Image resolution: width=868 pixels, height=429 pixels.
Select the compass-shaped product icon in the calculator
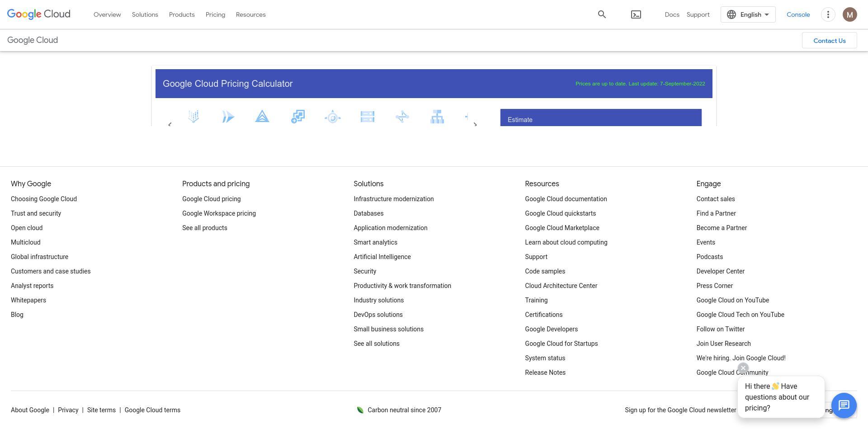333,117
